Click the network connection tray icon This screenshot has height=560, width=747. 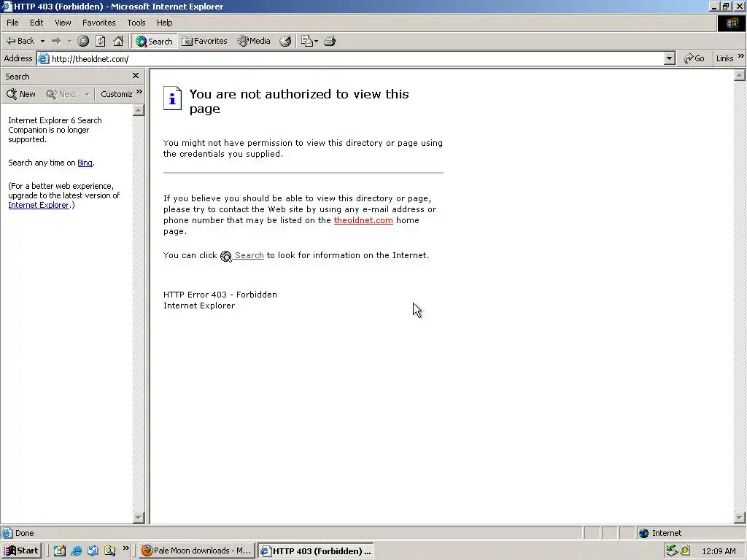click(672, 551)
